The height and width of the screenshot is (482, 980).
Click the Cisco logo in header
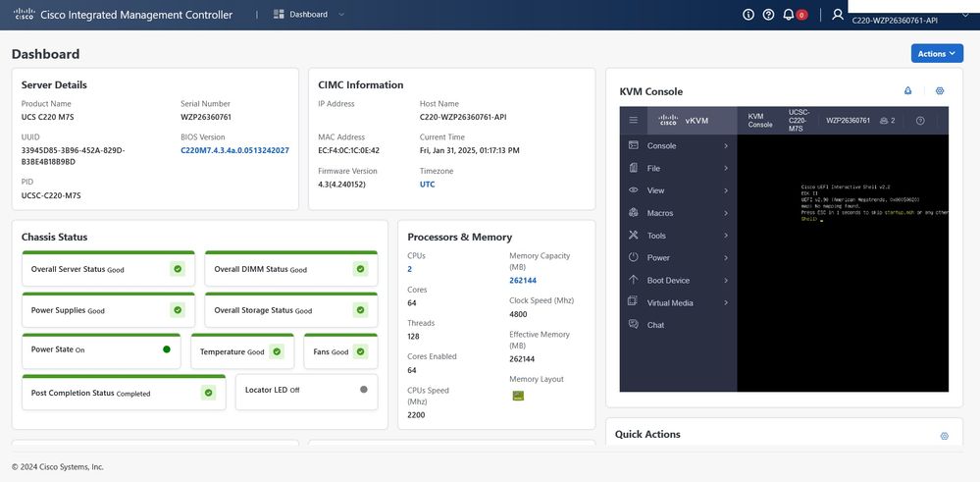(24, 15)
